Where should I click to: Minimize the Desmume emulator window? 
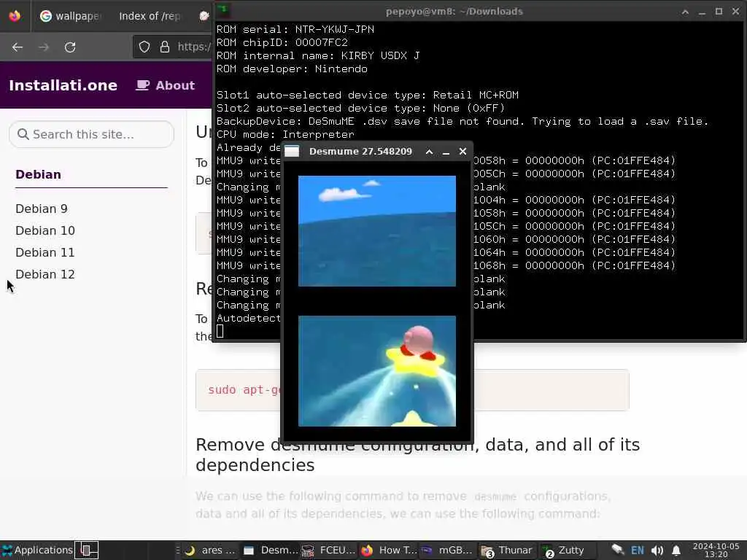[446, 152]
